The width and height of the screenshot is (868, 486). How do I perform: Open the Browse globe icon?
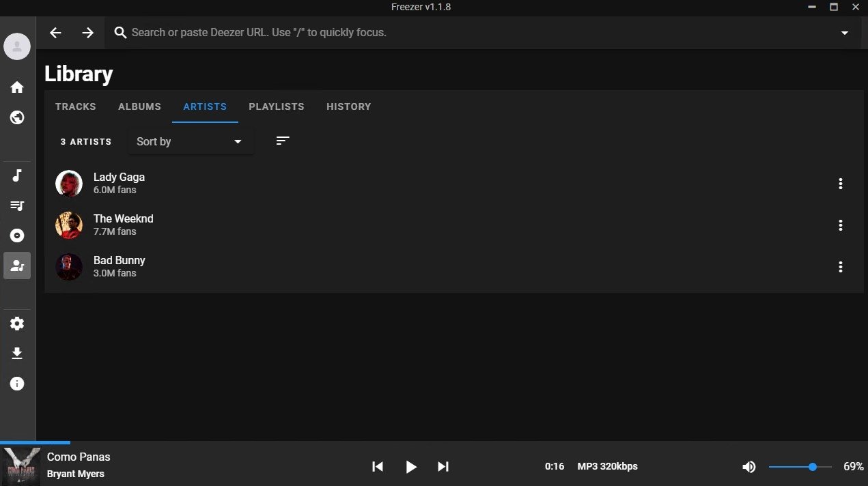click(x=17, y=117)
